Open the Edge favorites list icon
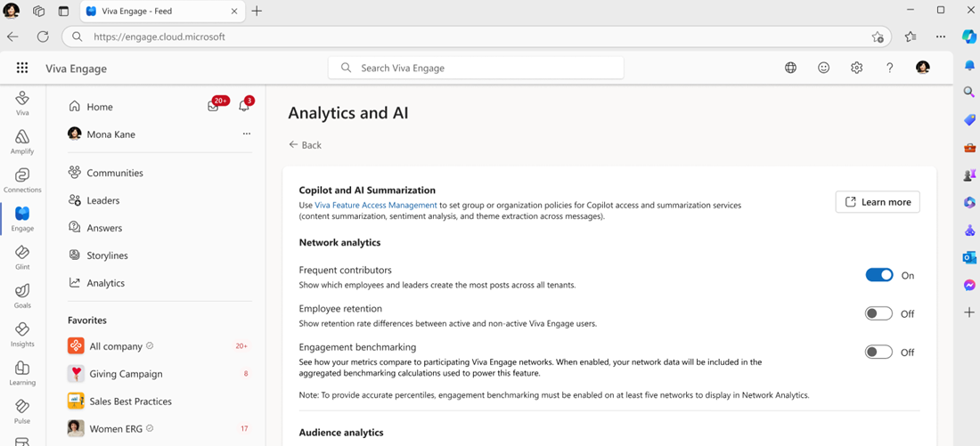 pos(911,36)
